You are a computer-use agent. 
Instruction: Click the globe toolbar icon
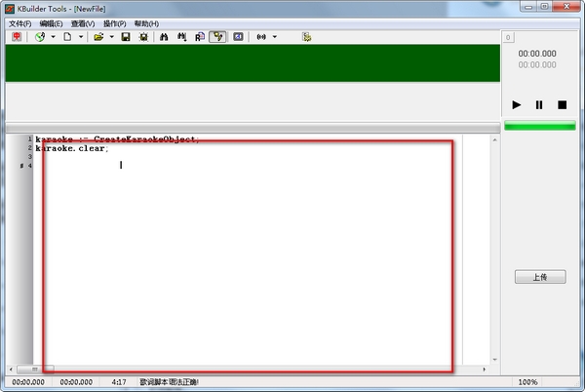point(40,37)
